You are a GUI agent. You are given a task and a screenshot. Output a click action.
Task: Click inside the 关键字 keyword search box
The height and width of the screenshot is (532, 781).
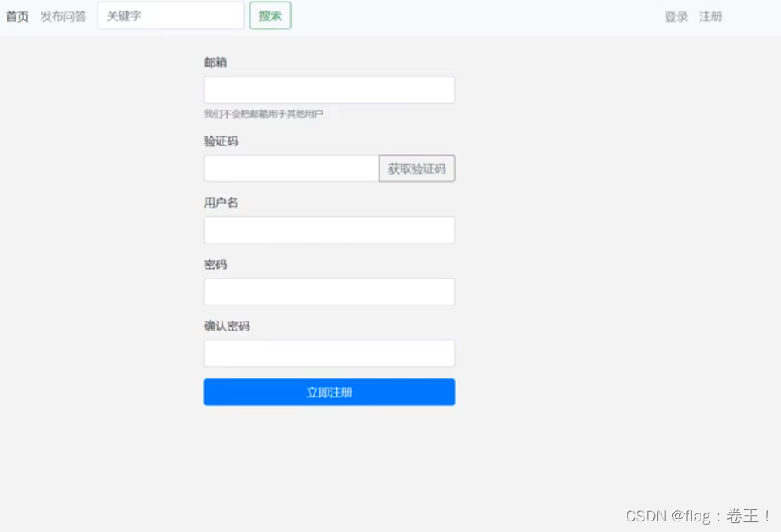point(169,15)
